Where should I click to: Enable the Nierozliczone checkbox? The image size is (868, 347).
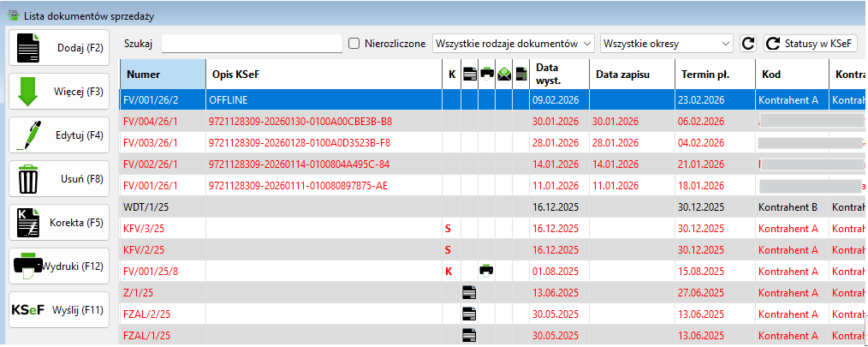coord(354,43)
